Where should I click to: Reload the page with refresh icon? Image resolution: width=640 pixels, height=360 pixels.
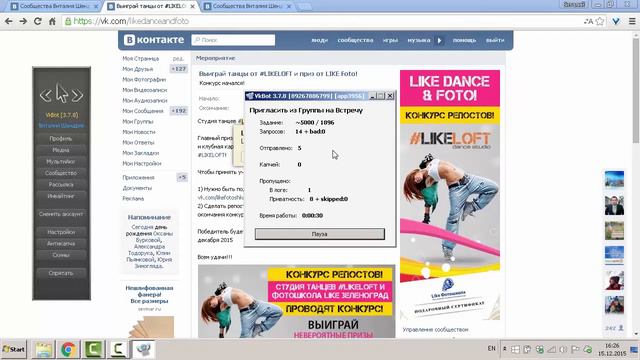38,21
